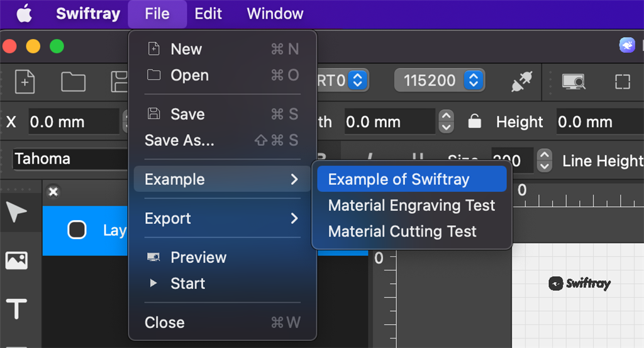Select the text tool
Screen dimensions: 644x348
tap(16, 308)
